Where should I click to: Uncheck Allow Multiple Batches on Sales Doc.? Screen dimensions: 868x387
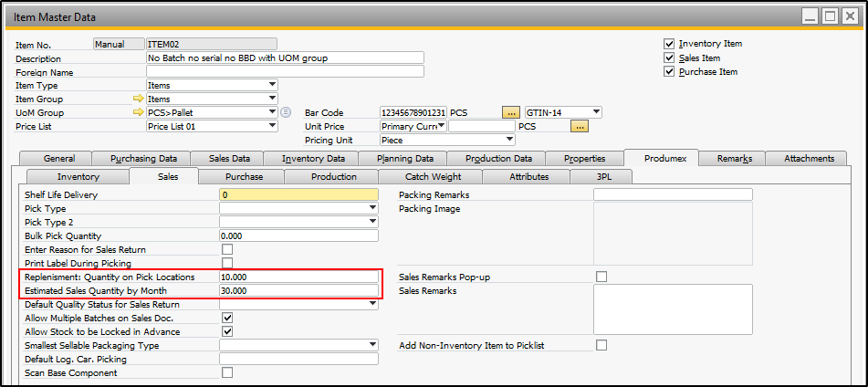point(227,318)
